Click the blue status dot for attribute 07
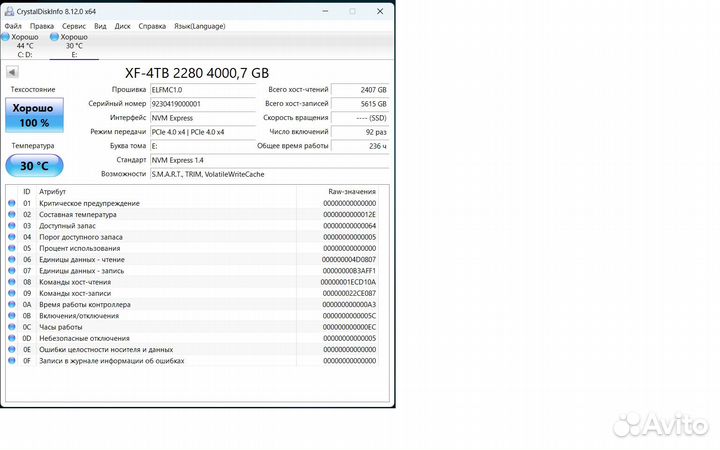720x450 pixels. 12,270
